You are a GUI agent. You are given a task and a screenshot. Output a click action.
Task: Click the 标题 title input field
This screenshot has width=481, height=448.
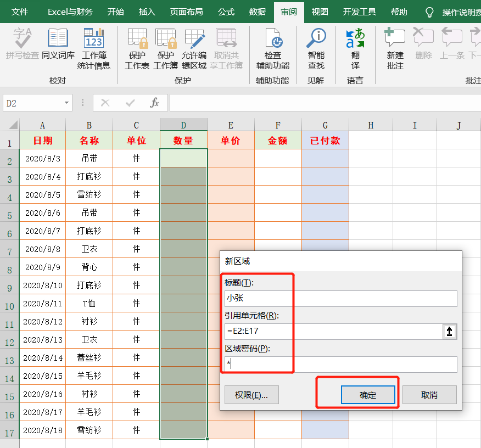point(341,298)
